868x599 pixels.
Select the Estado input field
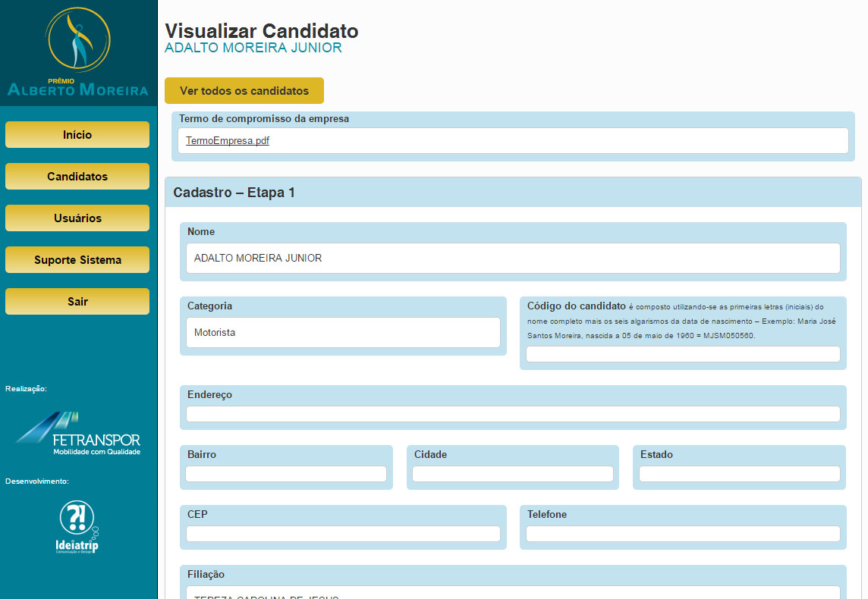coord(739,474)
